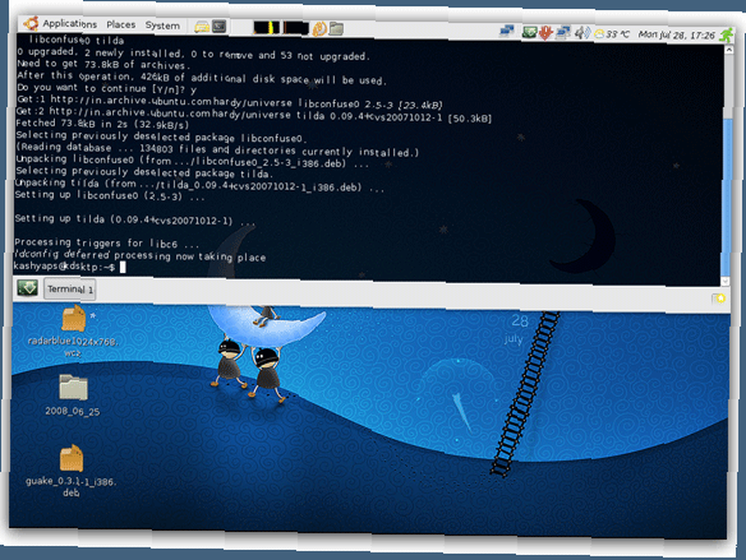Click the 'Get:2' tilda download line

click(254, 115)
